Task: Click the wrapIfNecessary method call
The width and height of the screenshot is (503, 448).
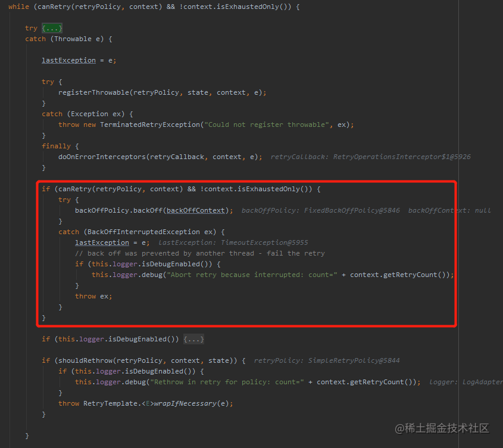Action: pos(185,403)
